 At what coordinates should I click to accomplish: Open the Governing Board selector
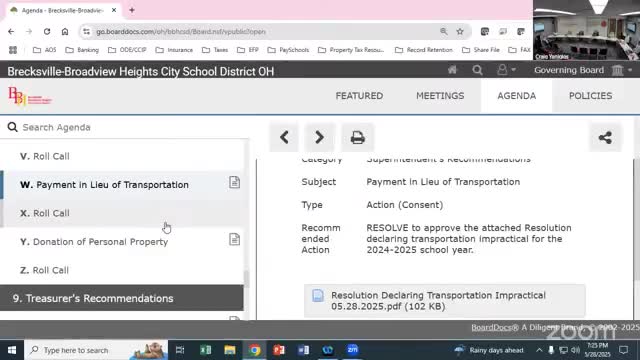(582, 70)
